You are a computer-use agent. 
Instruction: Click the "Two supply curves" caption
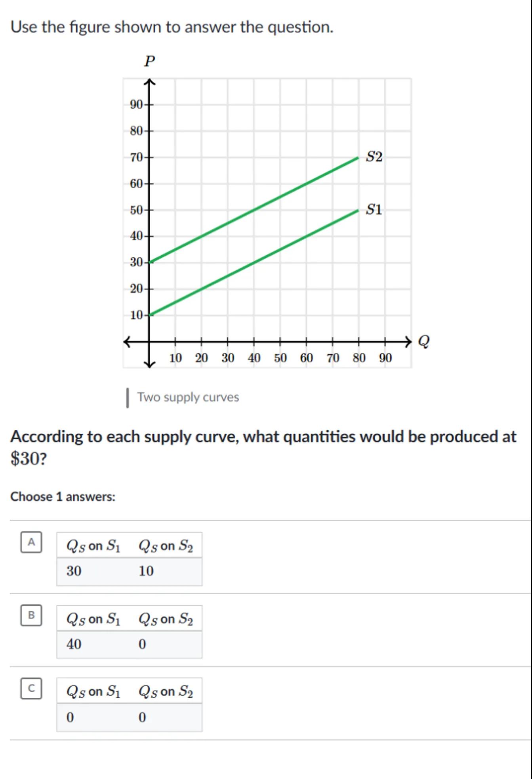(x=188, y=397)
